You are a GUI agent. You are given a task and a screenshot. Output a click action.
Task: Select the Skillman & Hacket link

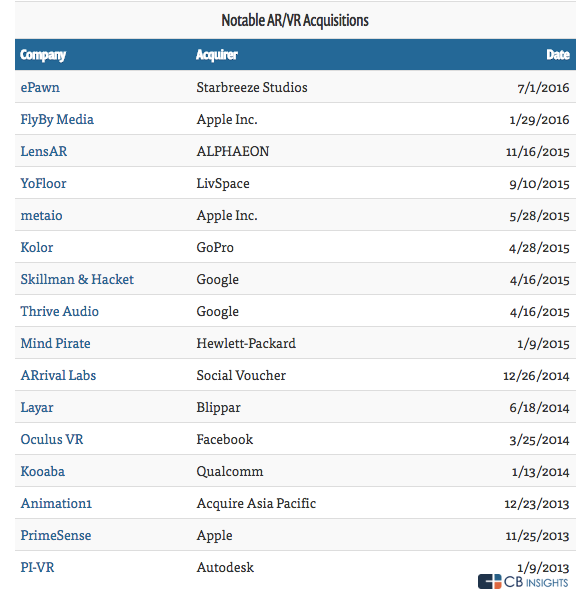coord(77,279)
